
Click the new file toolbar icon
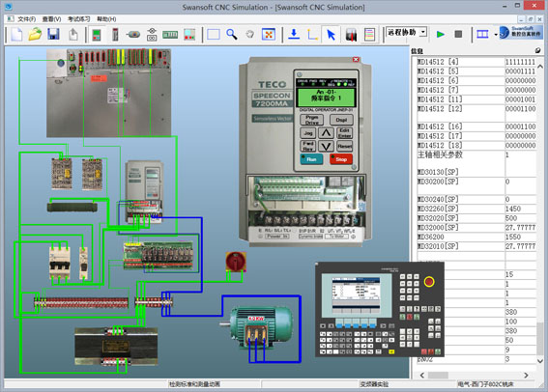pyautogui.click(x=16, y=35)
